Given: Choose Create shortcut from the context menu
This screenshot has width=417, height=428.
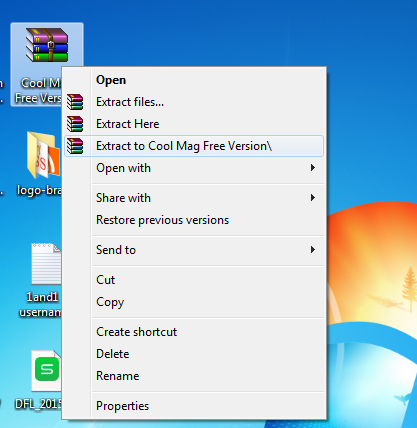Looking at the screenshot, I should coord(193,332).
